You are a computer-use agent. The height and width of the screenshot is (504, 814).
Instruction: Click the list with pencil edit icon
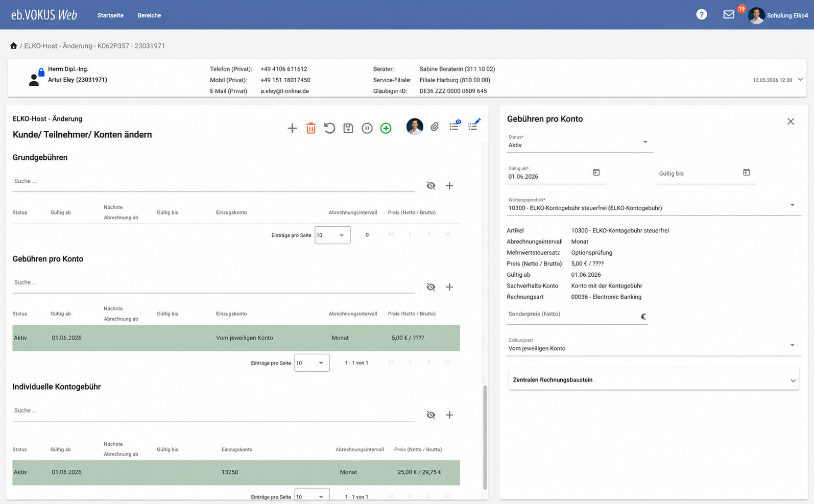coord(474,125)
